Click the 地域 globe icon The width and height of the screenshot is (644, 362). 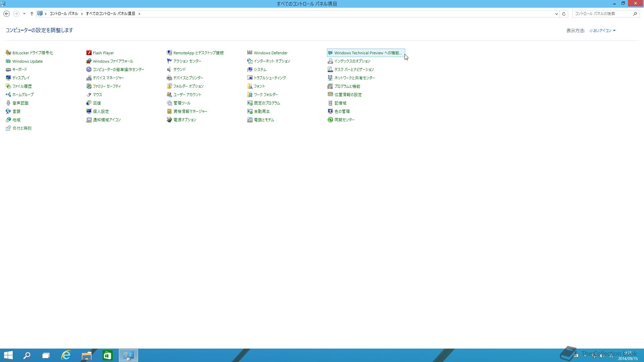pos(8,120)
